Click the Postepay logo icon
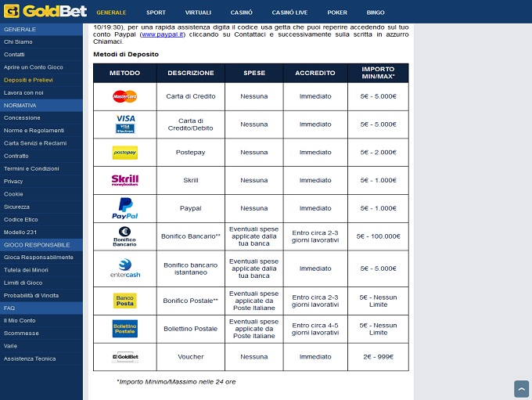The width and height of the screenshot is (532, 400). (124, 153)
